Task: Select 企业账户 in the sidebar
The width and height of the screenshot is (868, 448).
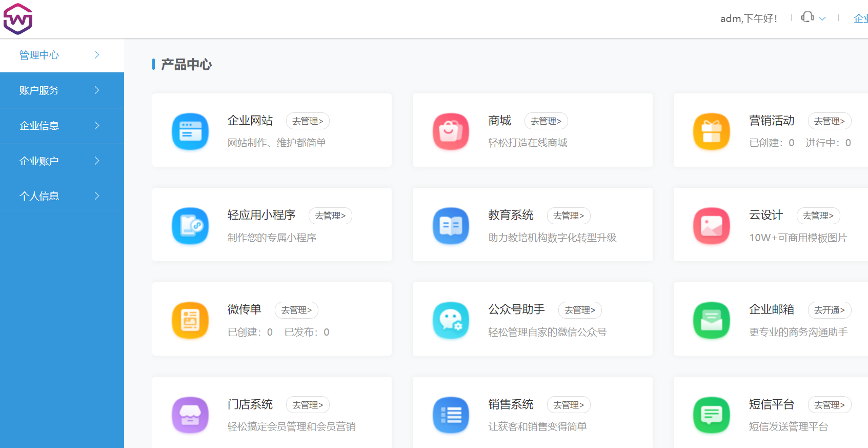Action: tap(62, 161)
